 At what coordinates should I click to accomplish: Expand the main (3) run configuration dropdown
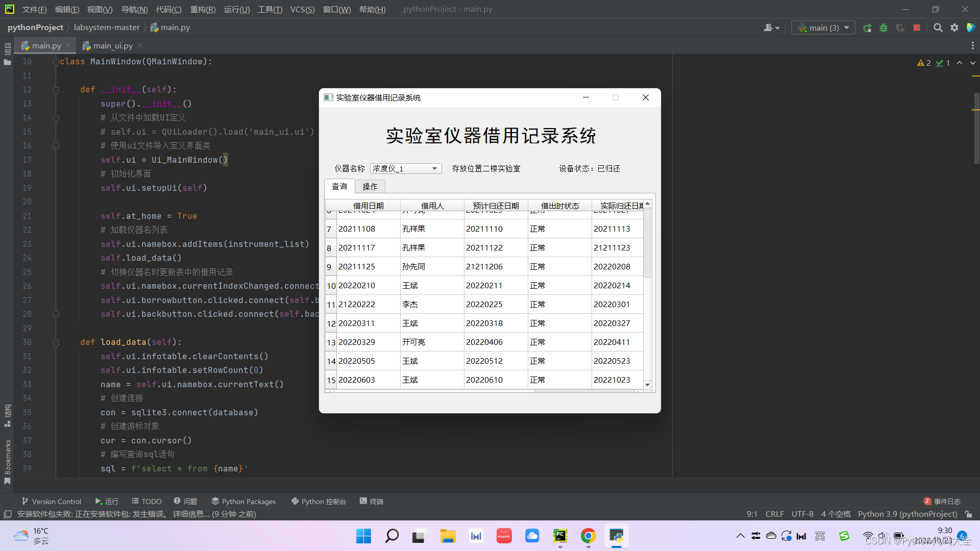pyautogui.click(x=823, y=28)
